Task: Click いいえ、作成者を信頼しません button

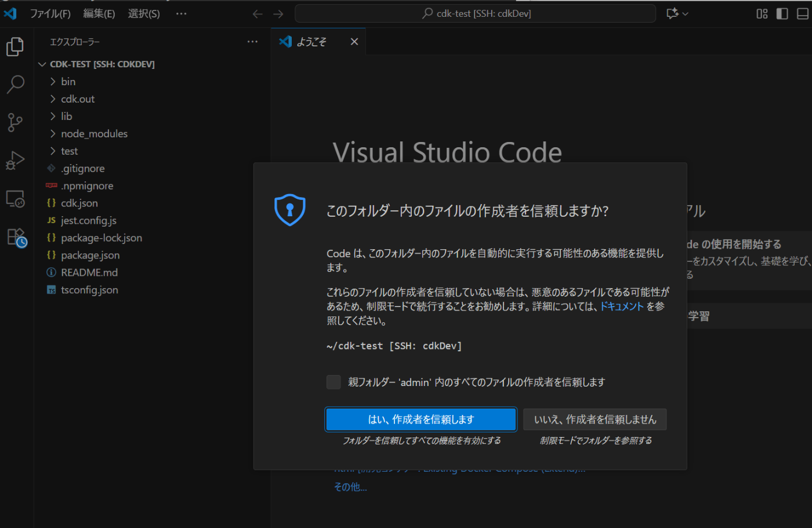Action: point(595,420)
